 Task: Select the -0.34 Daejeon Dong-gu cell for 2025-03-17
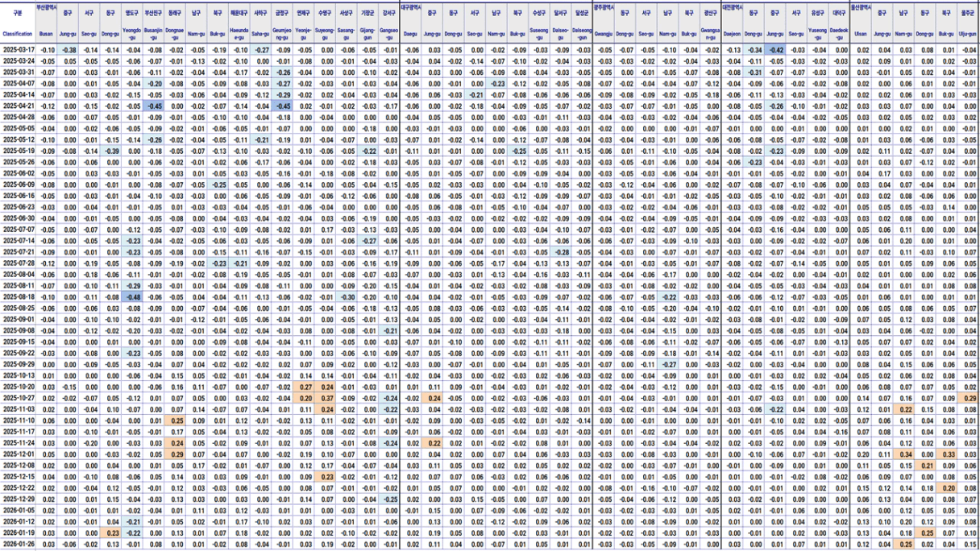[x=754, y=50]
